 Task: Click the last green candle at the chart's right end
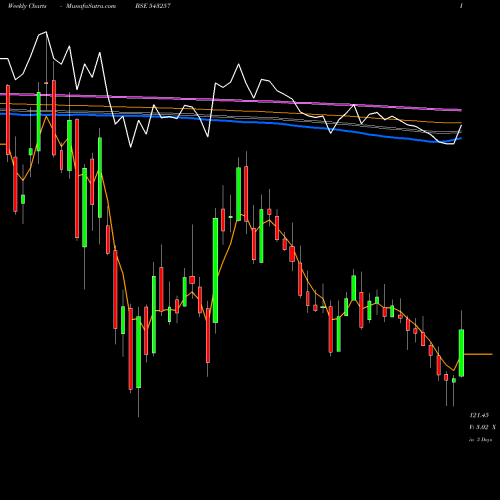pos(461,353)
